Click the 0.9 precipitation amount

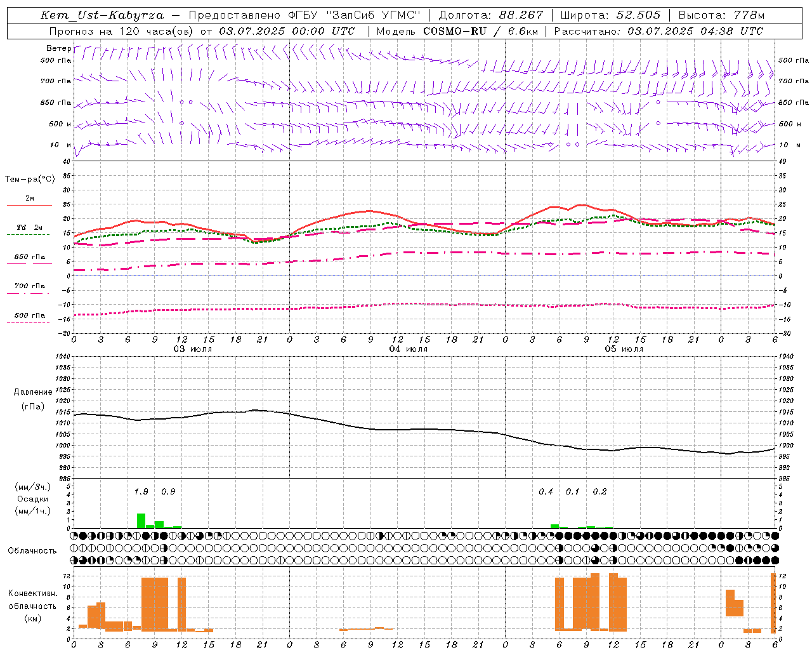[169, 492]
